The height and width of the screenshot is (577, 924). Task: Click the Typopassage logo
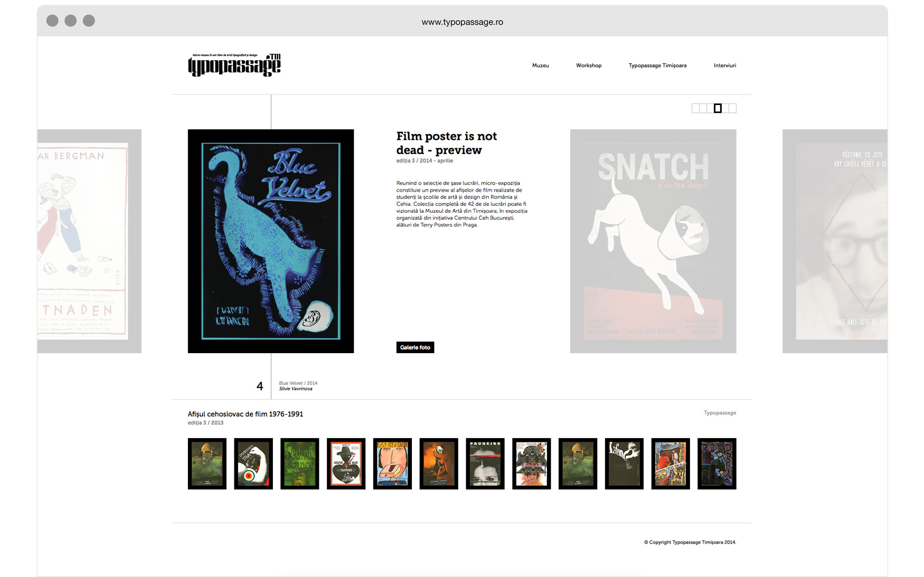(x=234, y=65)
